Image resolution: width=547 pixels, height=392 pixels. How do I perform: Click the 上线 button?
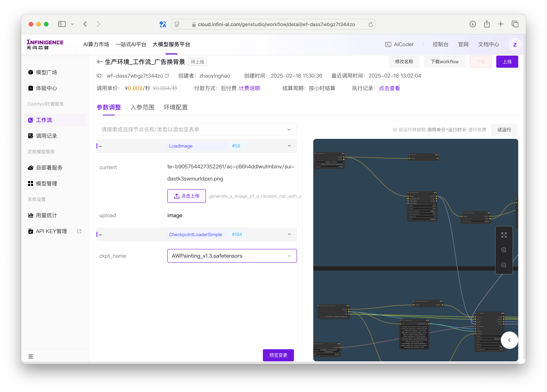coord(507,62)
